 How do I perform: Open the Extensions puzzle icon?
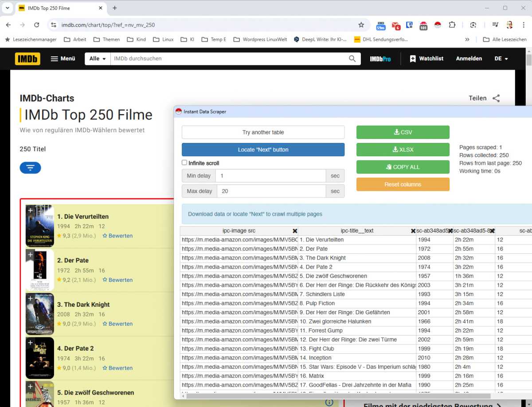click(x=452, y=25)
